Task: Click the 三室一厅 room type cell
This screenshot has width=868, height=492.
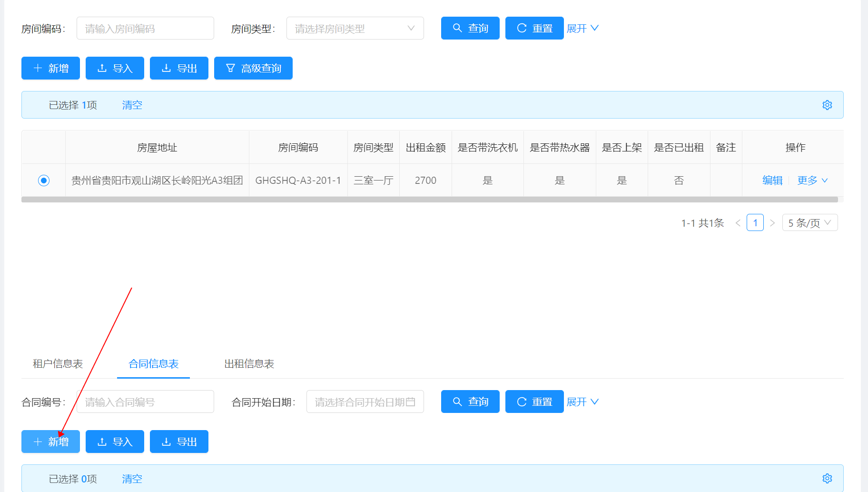Action: 373,181
